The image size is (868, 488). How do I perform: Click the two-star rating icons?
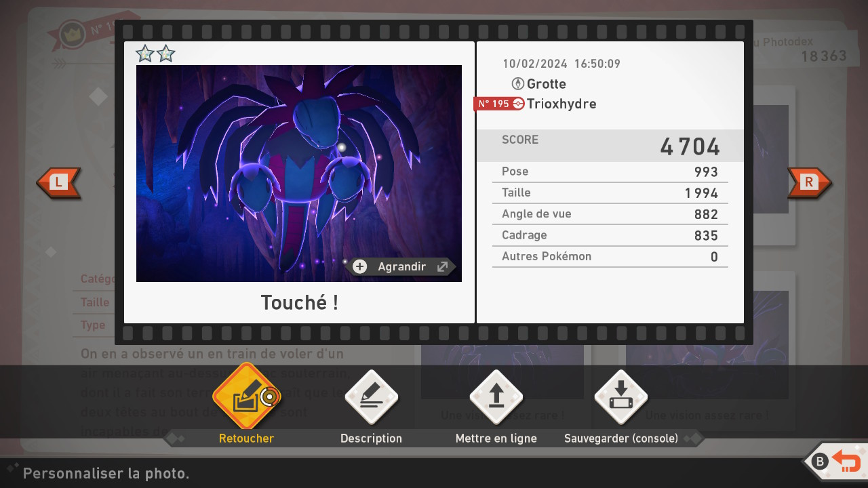click(155, 54)
